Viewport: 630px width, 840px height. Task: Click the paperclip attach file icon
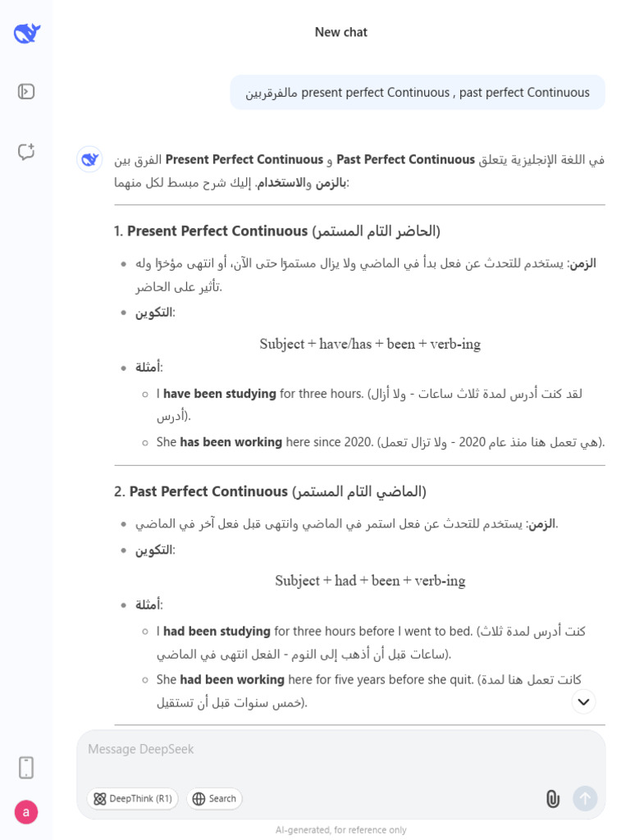click(553, 798)
